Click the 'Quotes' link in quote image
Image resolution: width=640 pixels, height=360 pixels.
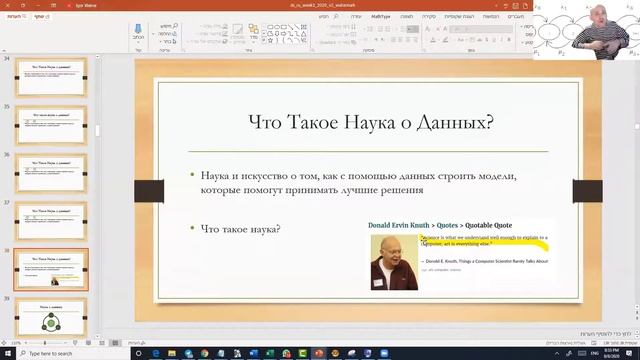[x=447, y=225]
